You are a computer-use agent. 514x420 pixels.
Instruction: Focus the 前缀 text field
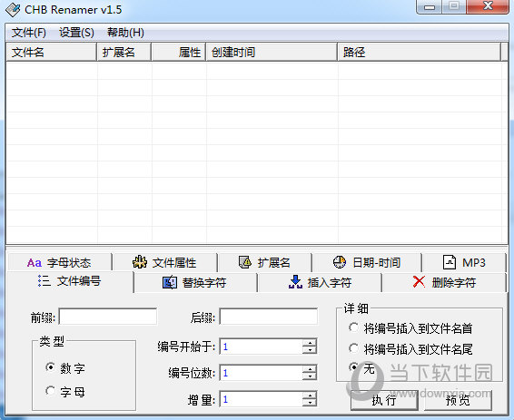click(108, 317)
